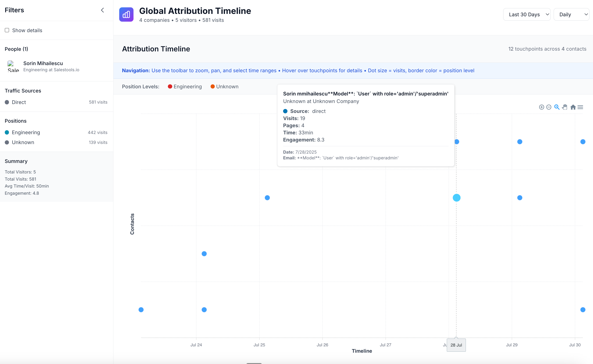Activate the selection zoom magnifier tool

[x=557, y=107]
